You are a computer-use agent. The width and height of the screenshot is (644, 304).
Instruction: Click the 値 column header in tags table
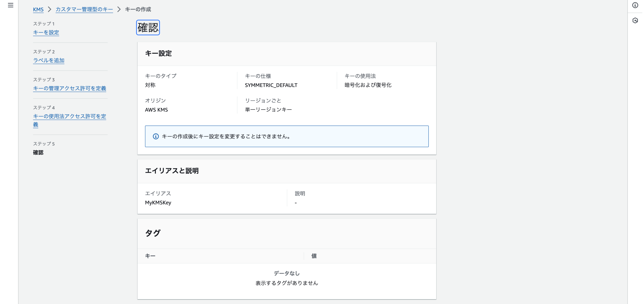(314, 256)
